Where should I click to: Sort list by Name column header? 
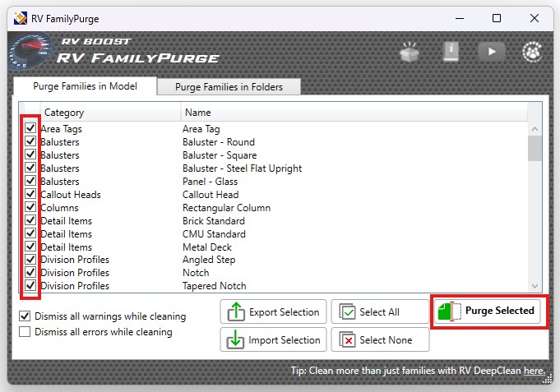[354, 113]
